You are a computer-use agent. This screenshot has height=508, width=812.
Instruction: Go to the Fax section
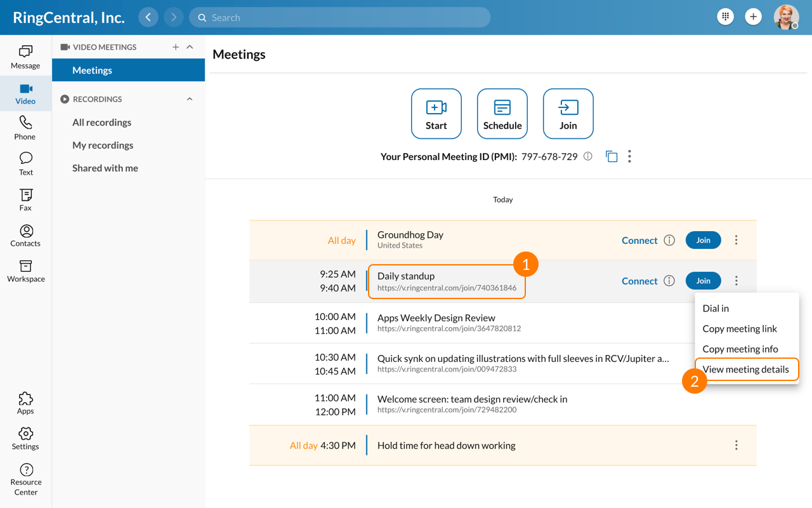(25, 199)
